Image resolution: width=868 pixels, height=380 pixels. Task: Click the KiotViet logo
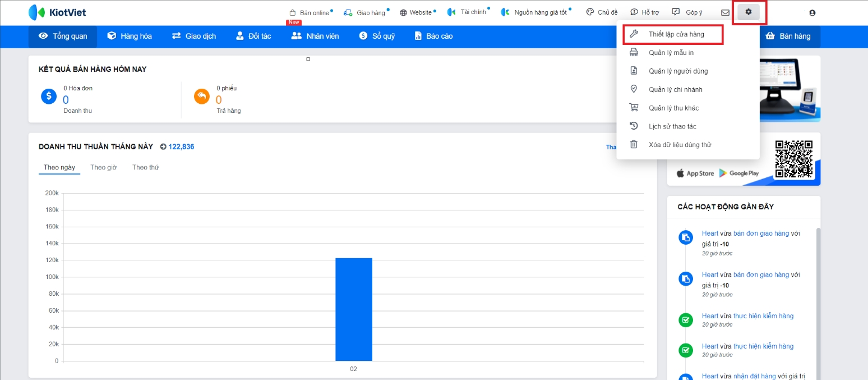pyautogui.click(x=57, y=12)
